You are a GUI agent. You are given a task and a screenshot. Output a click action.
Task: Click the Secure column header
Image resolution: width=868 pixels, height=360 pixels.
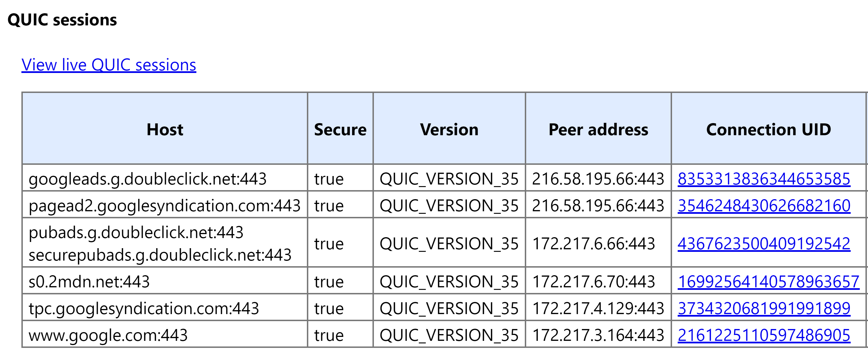pyautogui.click(x=340, y=130)
